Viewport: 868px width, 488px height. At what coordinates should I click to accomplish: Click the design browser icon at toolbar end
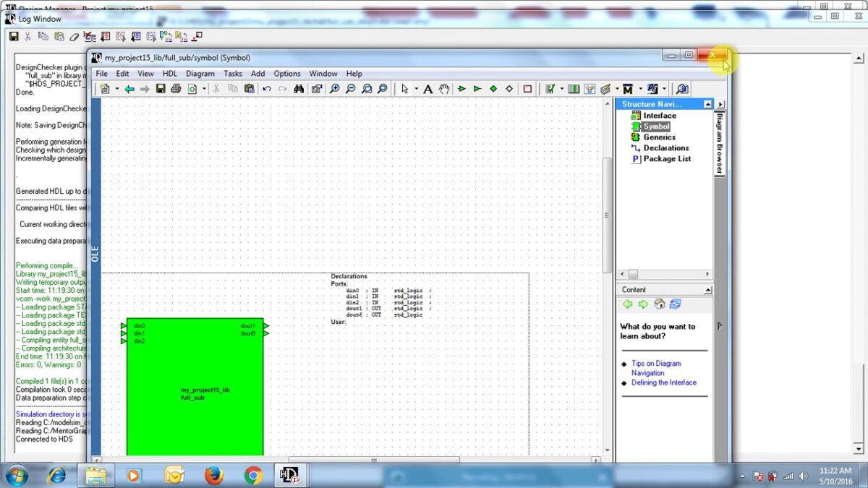[681, 89]
